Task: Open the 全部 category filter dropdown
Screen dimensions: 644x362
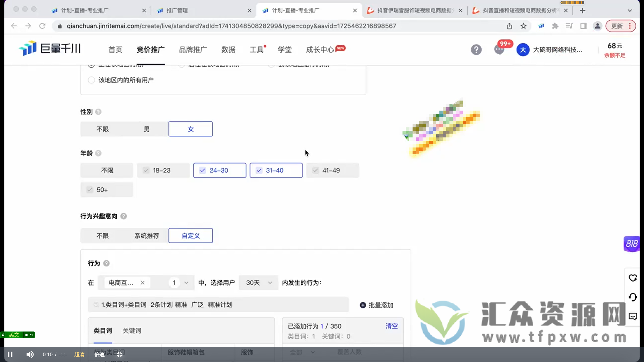Action: [302, 352]
